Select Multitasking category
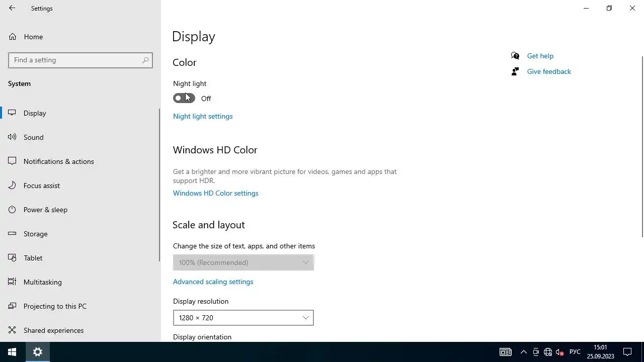The width and height of the screenshot is (644, 362). (80, 282)
